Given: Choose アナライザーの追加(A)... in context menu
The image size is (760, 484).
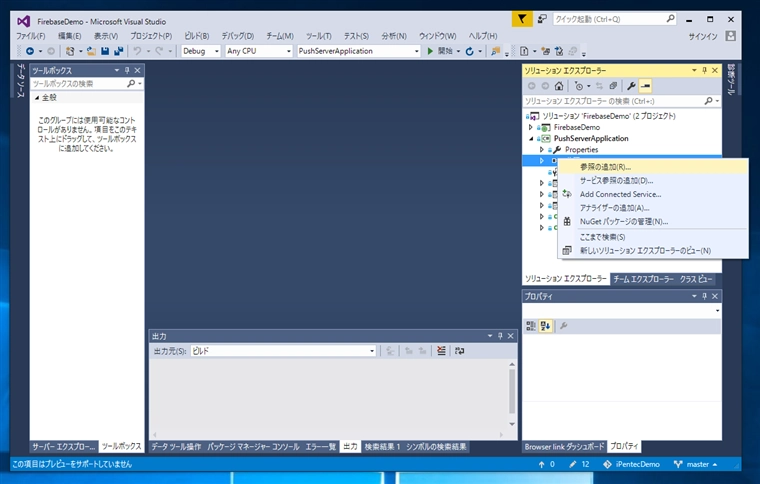Looking at the screenshot, I should click(652, 208).
